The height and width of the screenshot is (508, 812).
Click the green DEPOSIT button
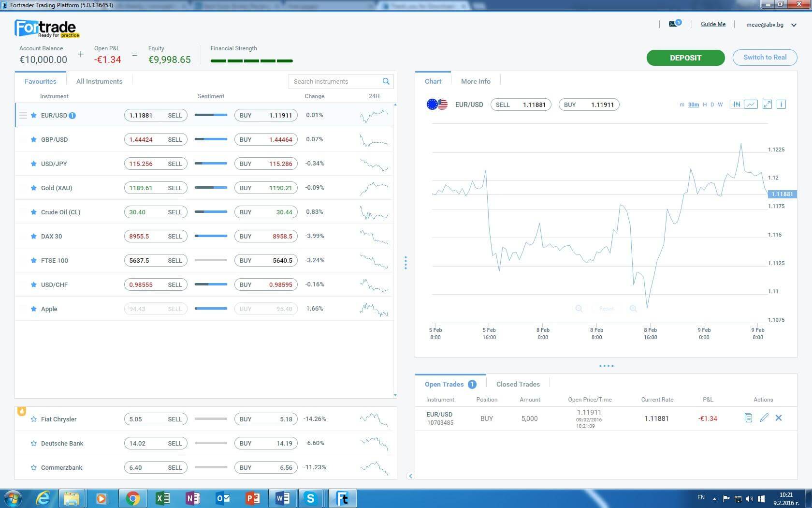point(685,58)
